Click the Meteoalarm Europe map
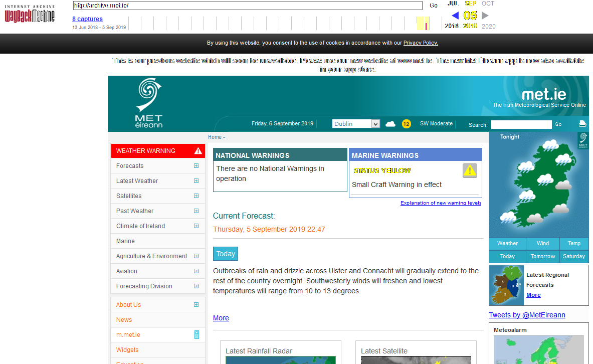This screenshot has width=593, height=364. [538, 349]
